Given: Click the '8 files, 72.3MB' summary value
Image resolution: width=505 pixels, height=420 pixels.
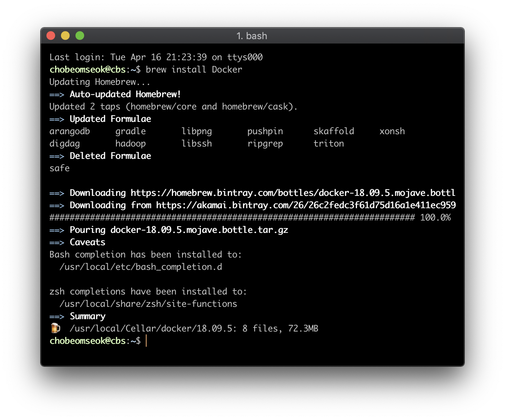Looking at the screenshot, I should (280, 329).
